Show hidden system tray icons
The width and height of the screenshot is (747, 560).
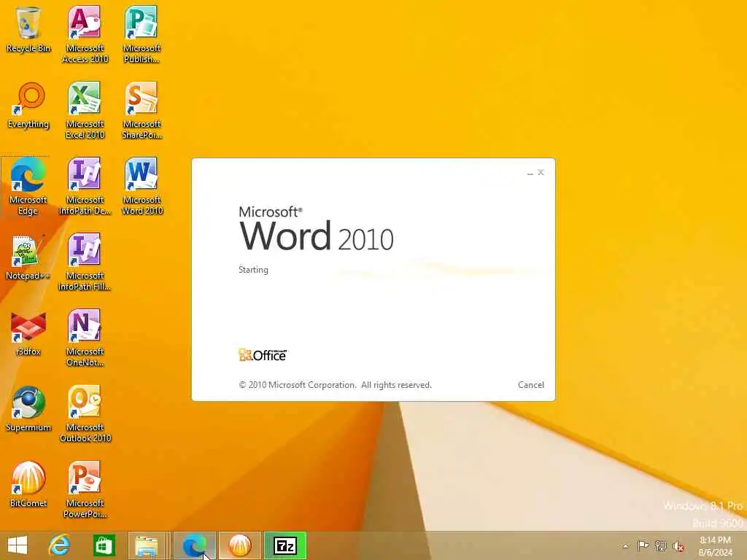pyautogui.click(x=625, y=546)
